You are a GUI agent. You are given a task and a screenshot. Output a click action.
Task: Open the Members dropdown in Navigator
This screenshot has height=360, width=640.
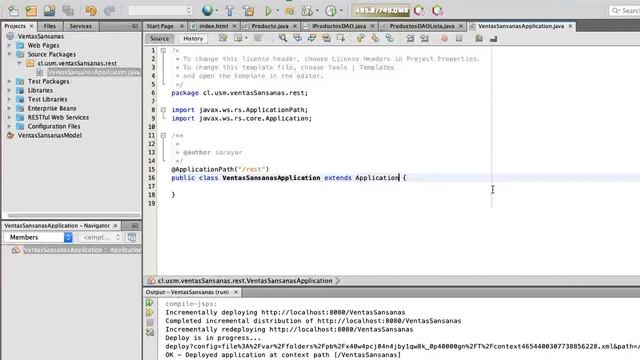tap(38, 237)
